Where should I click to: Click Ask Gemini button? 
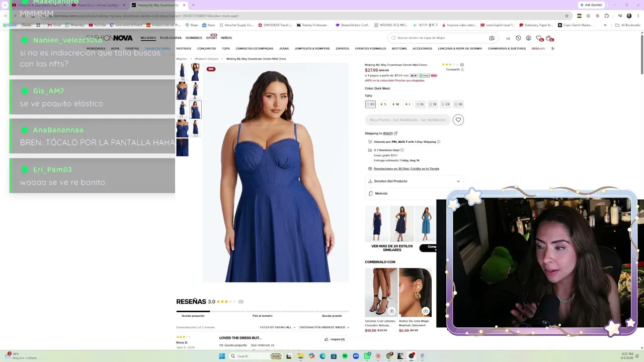coord(590,5)
